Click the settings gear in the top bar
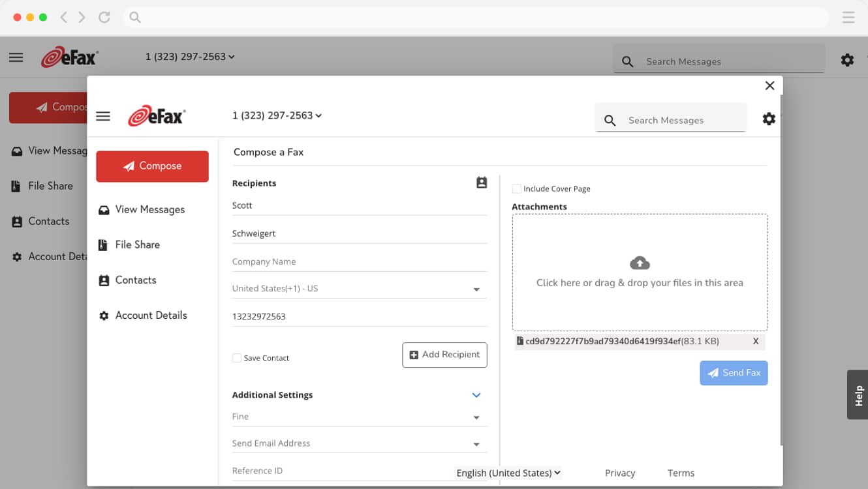The width and height of the screenshot is (868, 489). point(769,119)
